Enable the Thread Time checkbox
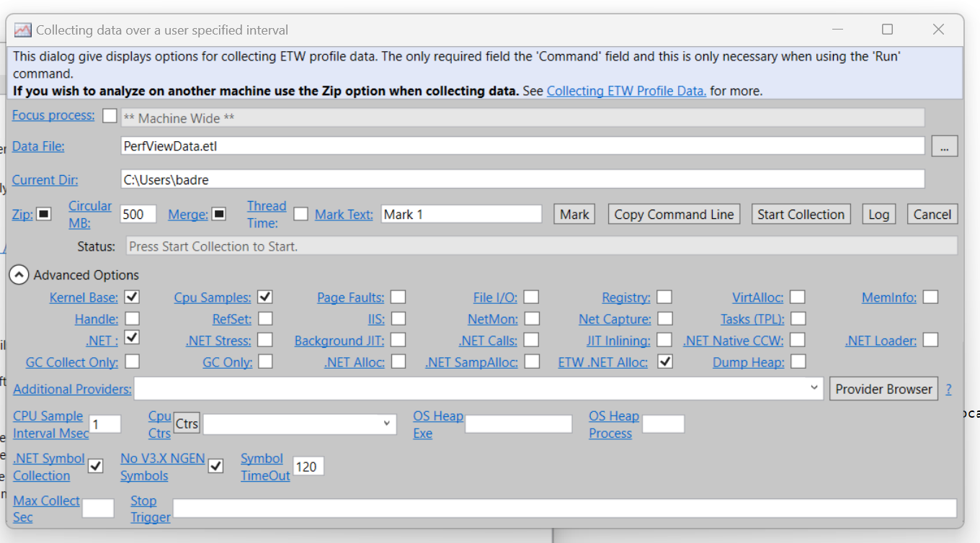 pos(300,214)
